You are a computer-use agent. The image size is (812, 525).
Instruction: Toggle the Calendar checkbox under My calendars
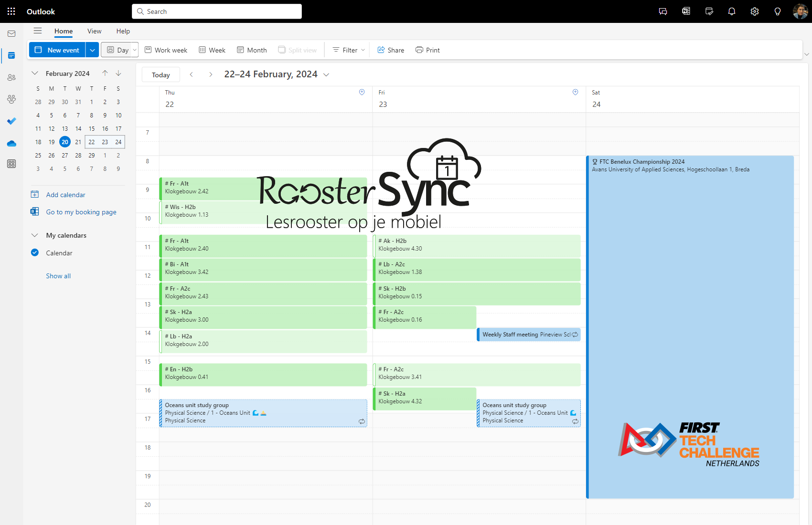coord(34,252)
